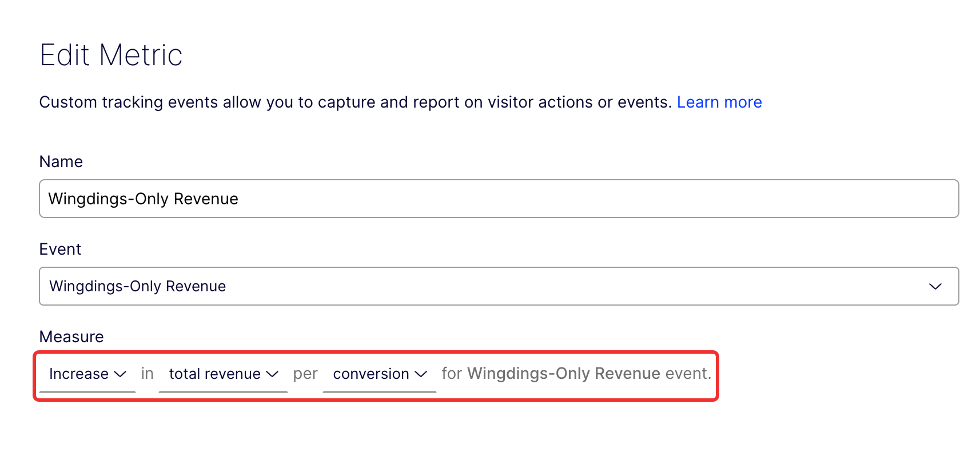Open the "Learn more" link
The image size is (980, 467).
[719, 102]
